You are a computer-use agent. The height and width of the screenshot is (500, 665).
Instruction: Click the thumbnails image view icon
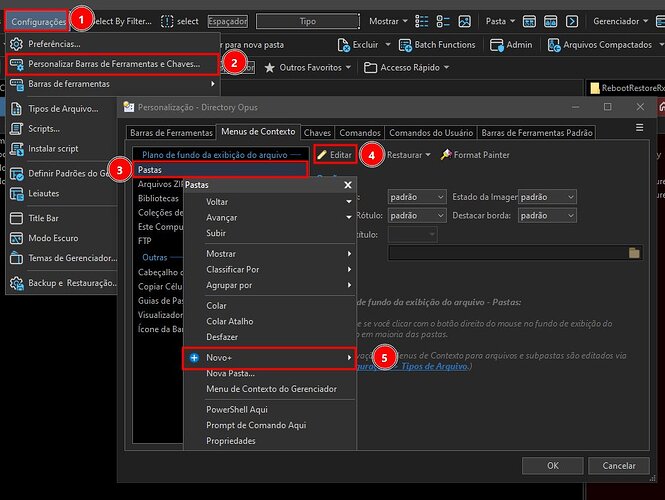click(465, 21)
